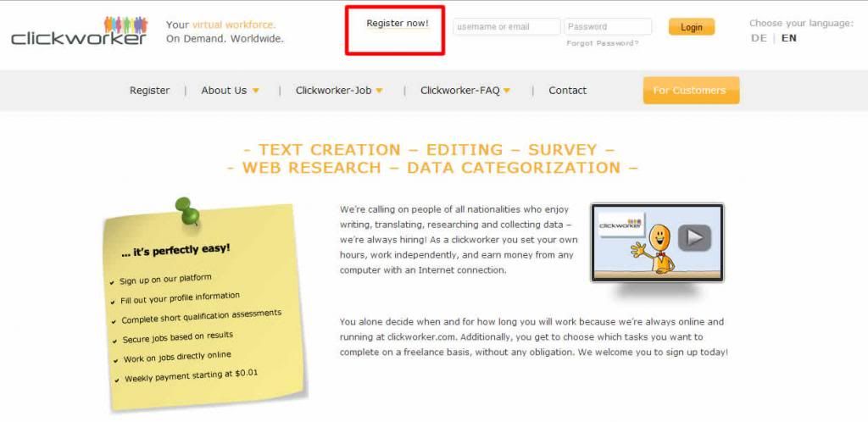
Task: Click the green pushpin on the note
Action: click(186, 211)
